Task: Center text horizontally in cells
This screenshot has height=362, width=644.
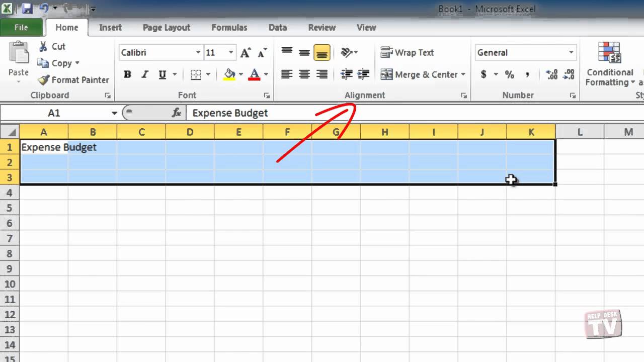Action: tap(304, 74)
